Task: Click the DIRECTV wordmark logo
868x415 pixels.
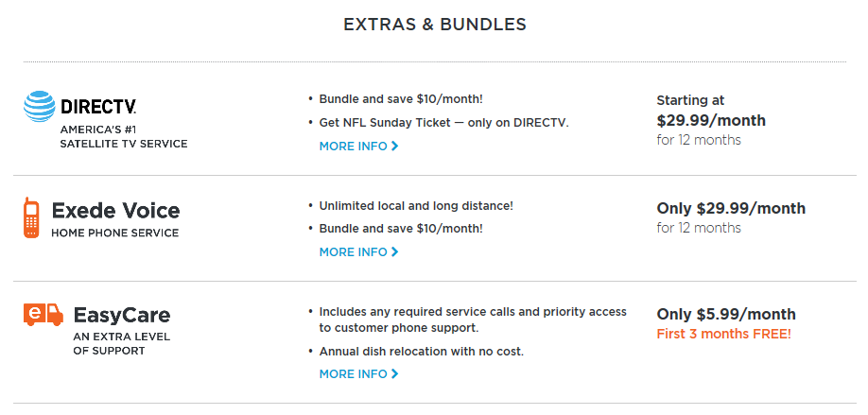Action: pyautogui.click(x=98, y=106)
